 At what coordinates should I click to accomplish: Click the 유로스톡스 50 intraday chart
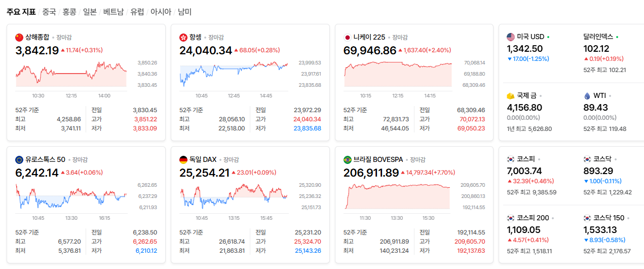click(x=71, y=196)
